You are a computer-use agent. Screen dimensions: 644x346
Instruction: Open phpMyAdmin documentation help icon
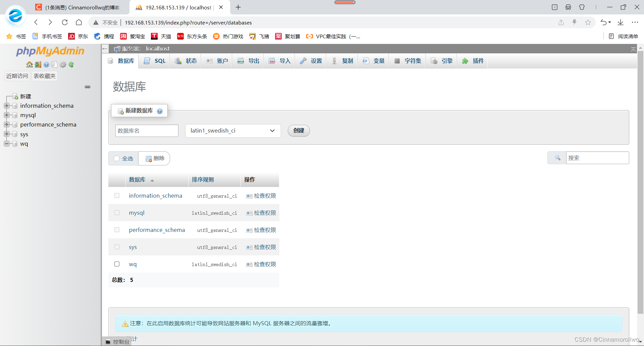coord(46,64)
